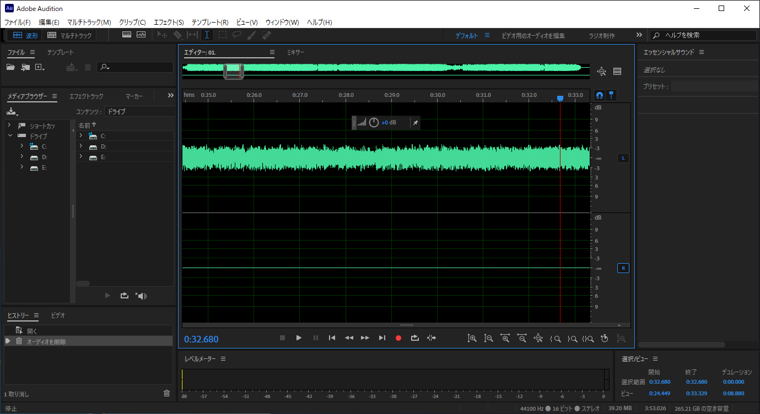Expand drive C: in left tree
The image size is (760, 414).
(x=22, y=146)
